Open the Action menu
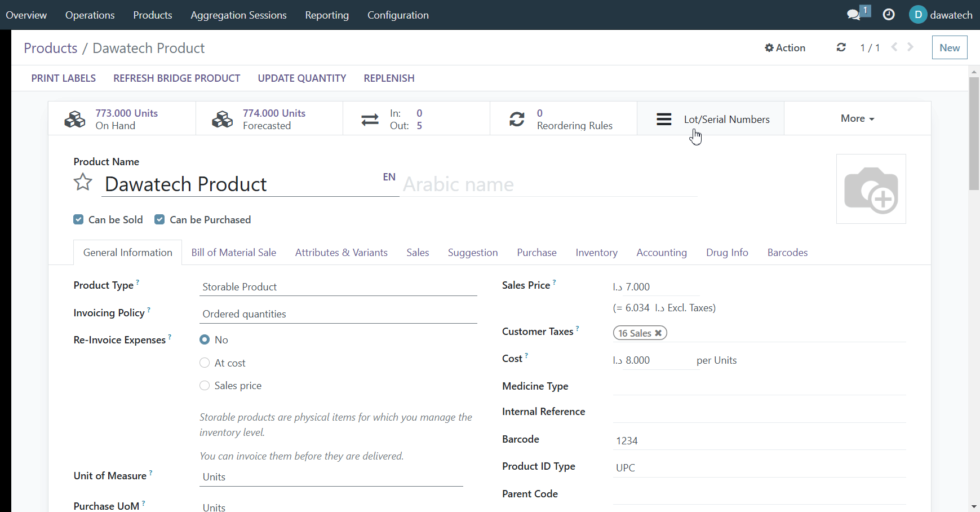The width and height of the screenshot is (980, 512). 785,48
